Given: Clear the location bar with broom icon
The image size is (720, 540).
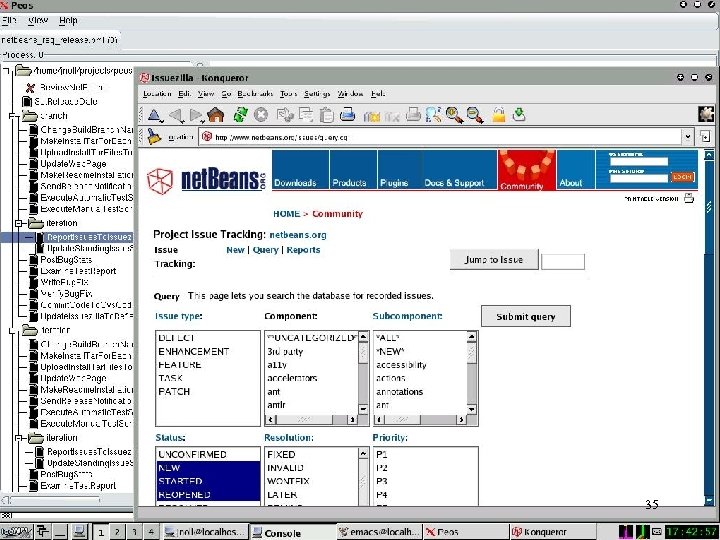Looking at the screenshot, I should [154, 137].
